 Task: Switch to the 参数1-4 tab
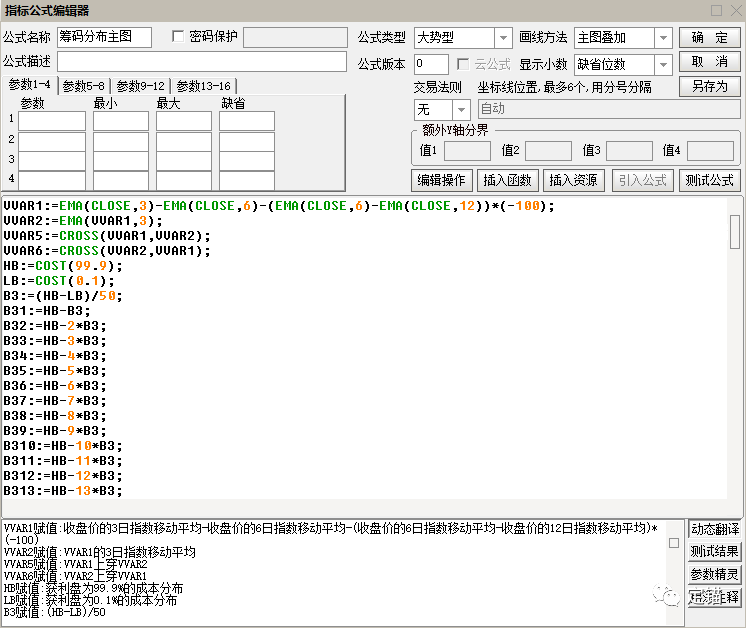pos(29,85)
